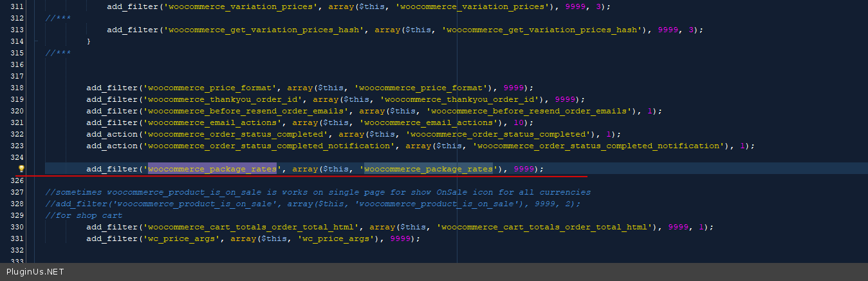Click the priority value 10 on line 321
This screenshot has height=281, width=868.
tap(519, 122)
